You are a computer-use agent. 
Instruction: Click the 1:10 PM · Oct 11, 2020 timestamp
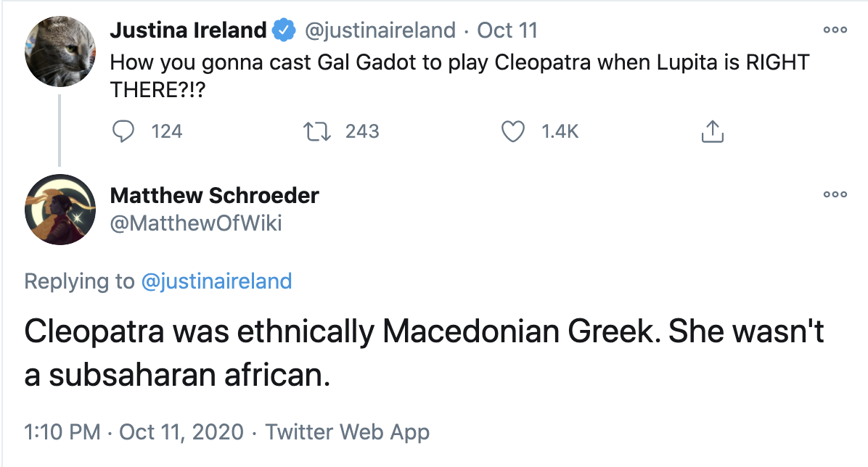[134, 432]
